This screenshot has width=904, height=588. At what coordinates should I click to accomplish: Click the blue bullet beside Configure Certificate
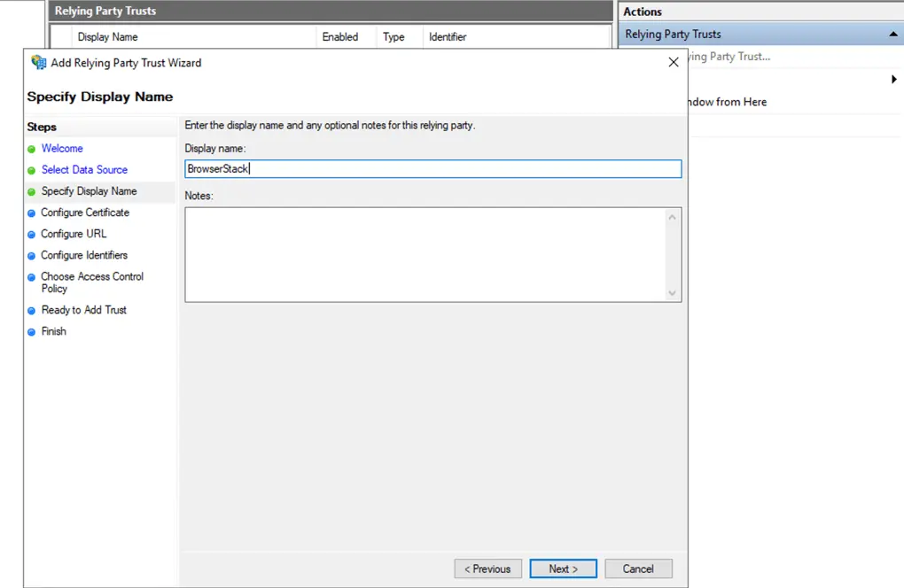[32, 213]
